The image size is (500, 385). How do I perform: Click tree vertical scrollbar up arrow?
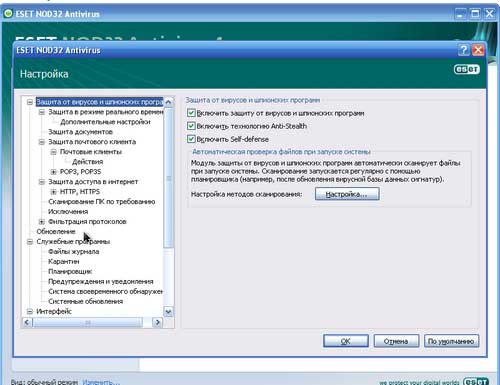(x=168, y=102)
